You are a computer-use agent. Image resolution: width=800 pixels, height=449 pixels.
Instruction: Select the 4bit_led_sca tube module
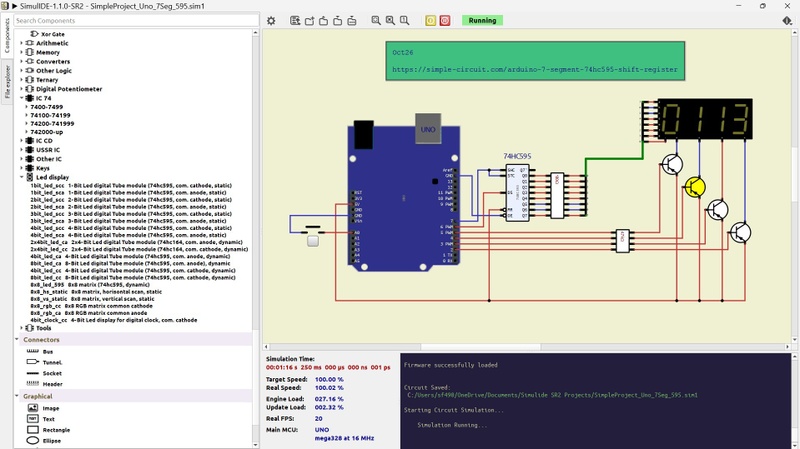(129, 235)
